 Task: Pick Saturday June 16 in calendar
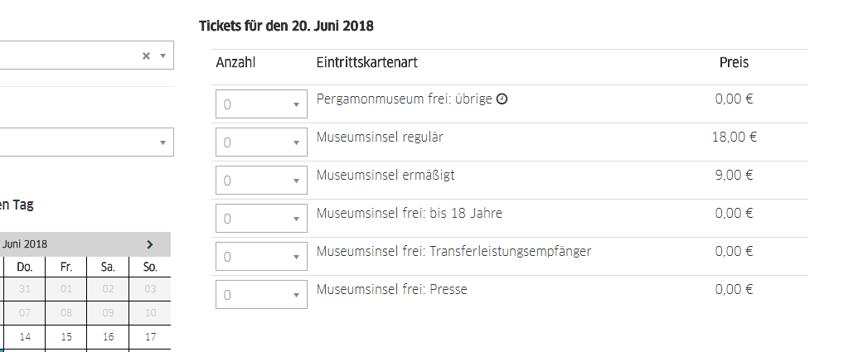tap(108, 336)
